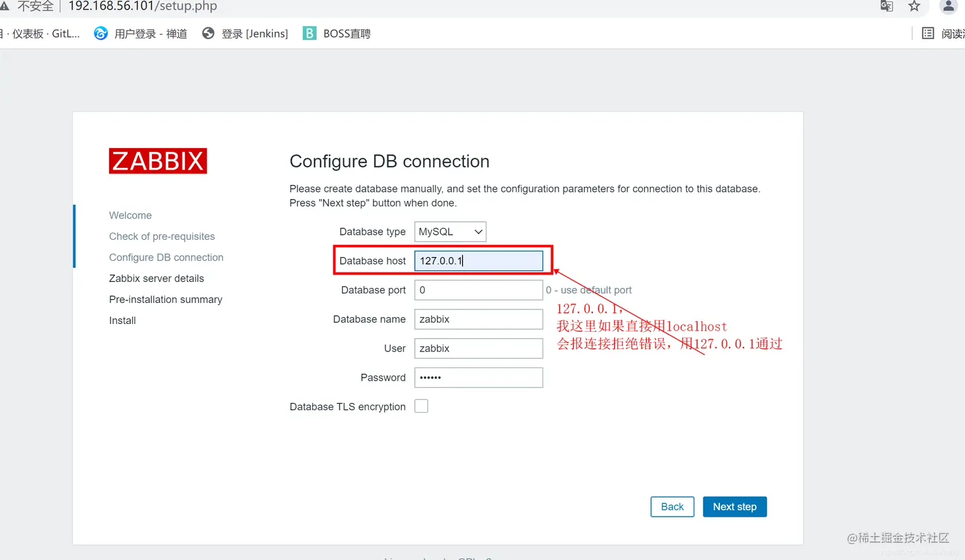Click into the Database port field

[x=479, y=290]
